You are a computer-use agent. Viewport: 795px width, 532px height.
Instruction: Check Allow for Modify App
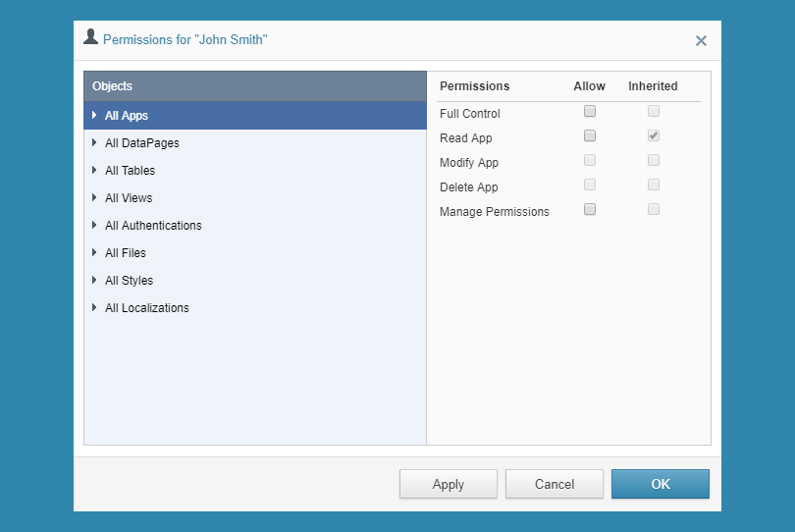[590, 160]
